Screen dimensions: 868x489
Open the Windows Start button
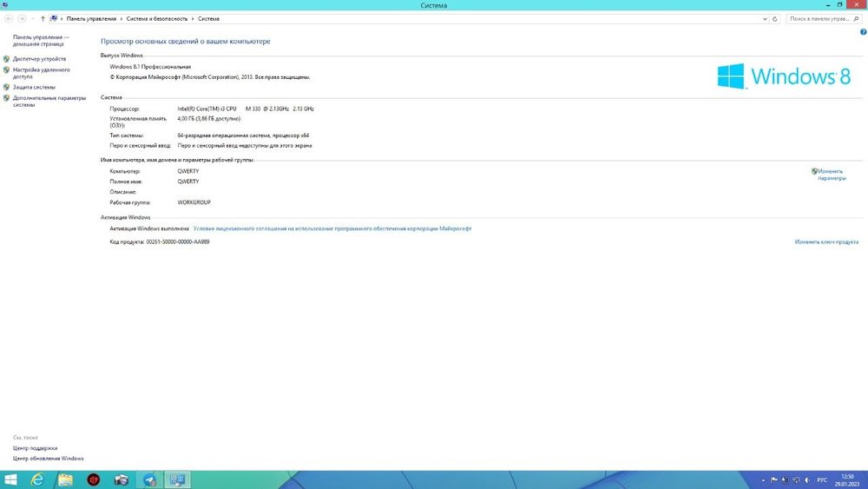10,479
